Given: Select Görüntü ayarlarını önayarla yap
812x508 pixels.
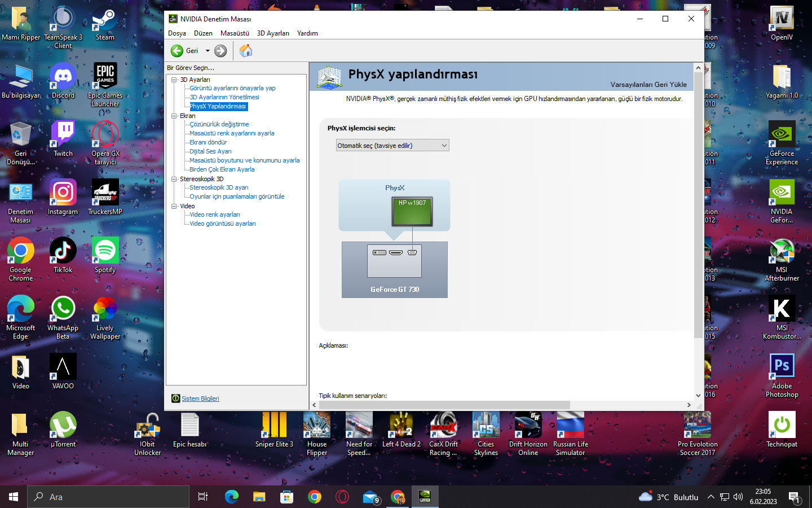Looking at the screenshot, I should 232,88.
